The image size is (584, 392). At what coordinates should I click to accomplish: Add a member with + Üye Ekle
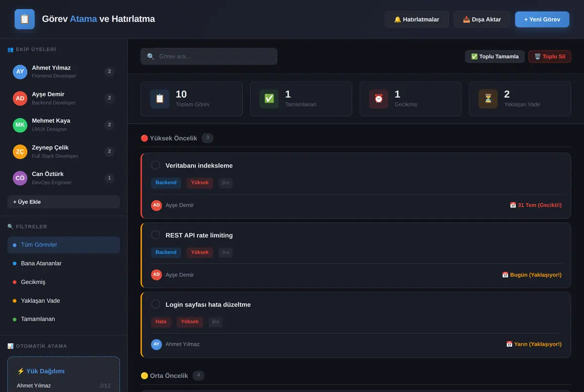tap(64, 202)
